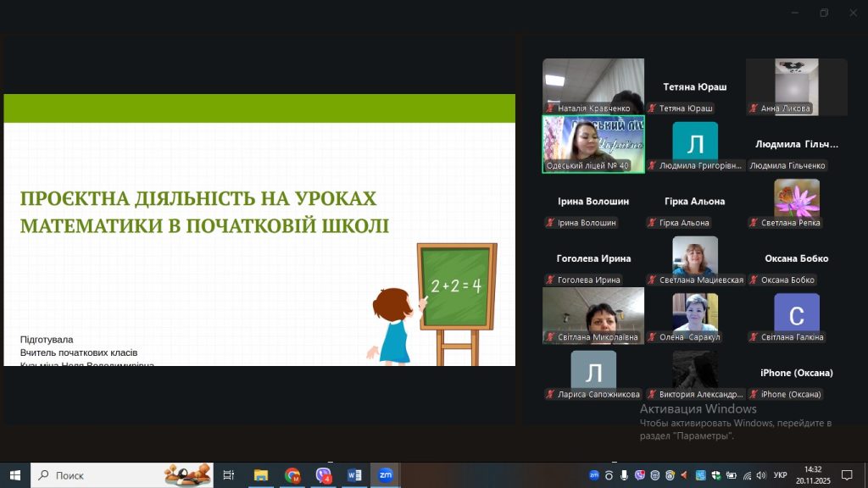Click the Windows Start button
This screenshot has width=868, height=488.
pos(14,475)
